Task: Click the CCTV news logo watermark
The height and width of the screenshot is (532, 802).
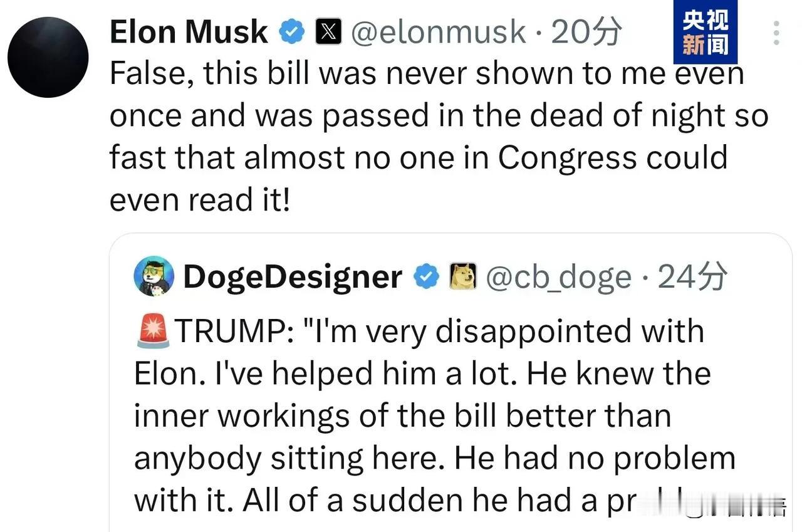Action: [705, 31]
